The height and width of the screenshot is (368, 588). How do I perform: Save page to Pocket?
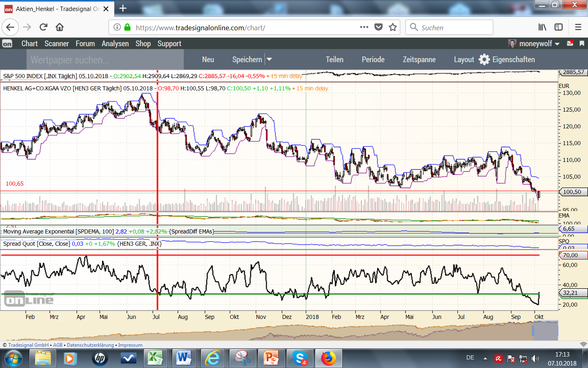click(379, 27)
